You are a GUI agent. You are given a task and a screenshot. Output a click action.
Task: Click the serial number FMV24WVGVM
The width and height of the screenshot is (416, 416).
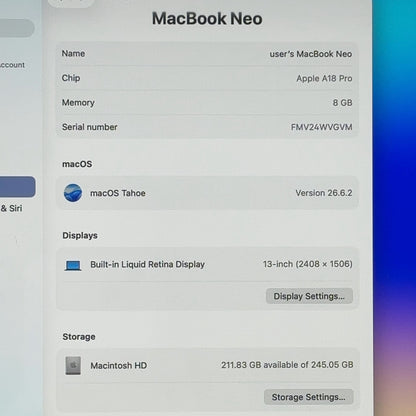[x=321, y=127]
